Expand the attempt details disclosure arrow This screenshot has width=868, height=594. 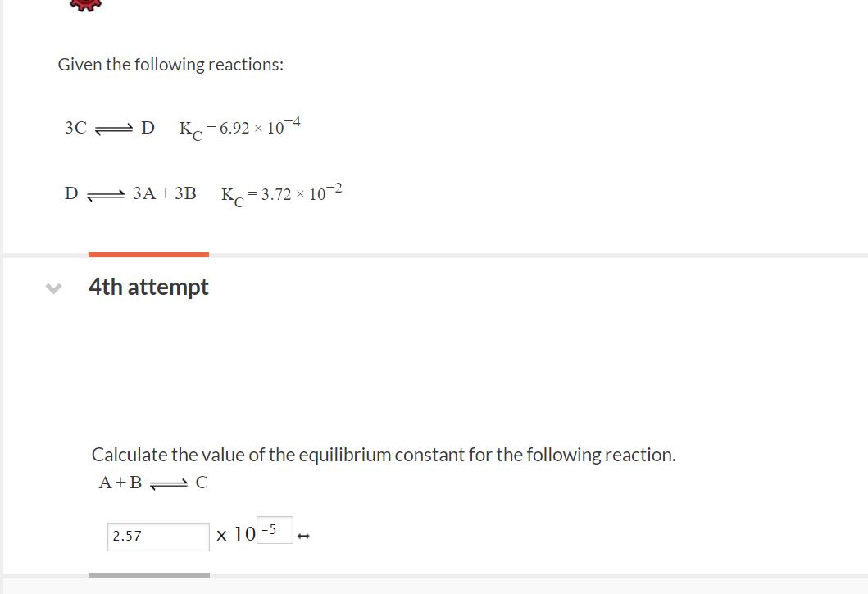[53, 287]
